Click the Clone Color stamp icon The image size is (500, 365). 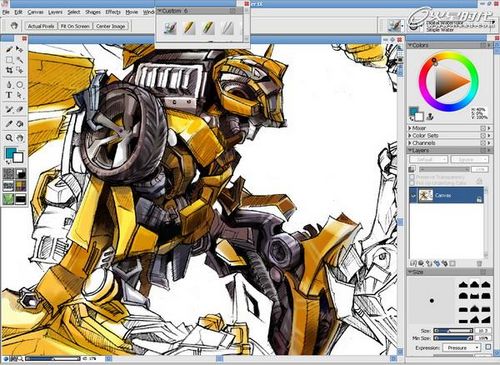click(430, 116)
